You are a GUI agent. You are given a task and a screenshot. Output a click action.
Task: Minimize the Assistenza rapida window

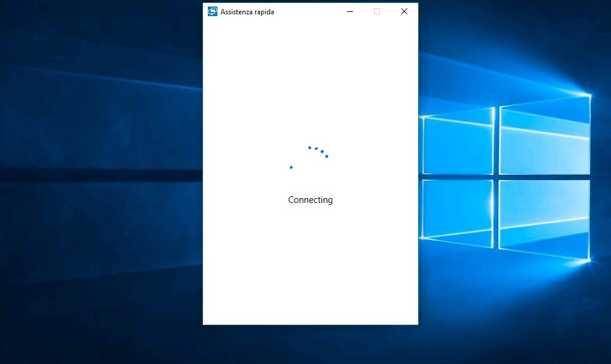point(350,11)
